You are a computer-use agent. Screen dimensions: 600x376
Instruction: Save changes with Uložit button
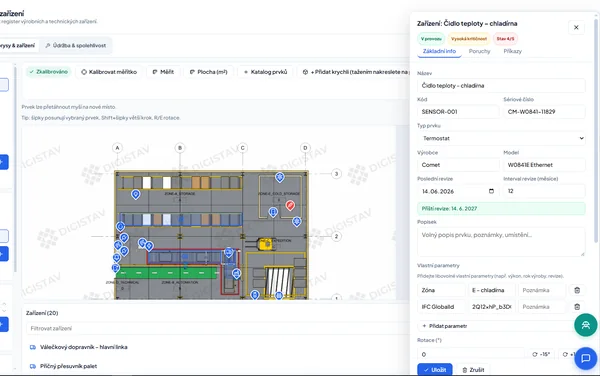pos(435,370)
